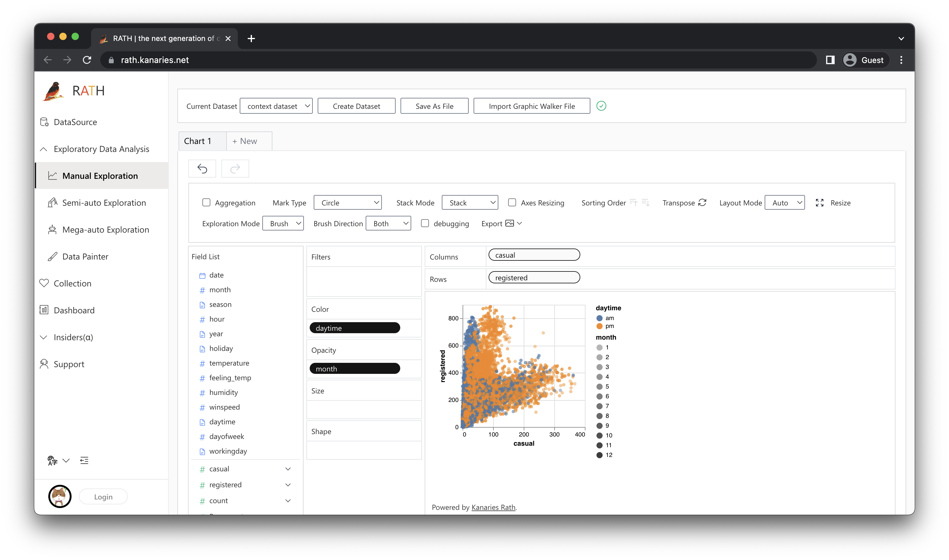Expand the Current Dataset selector

pos(276,106)
